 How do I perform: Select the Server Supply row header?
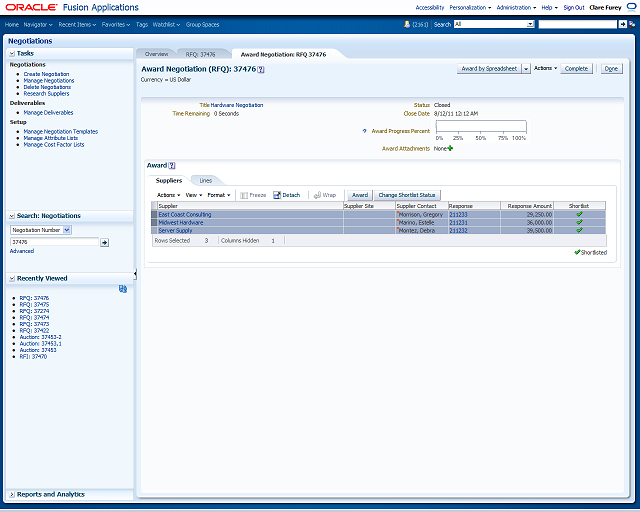[x=154, y=231]
